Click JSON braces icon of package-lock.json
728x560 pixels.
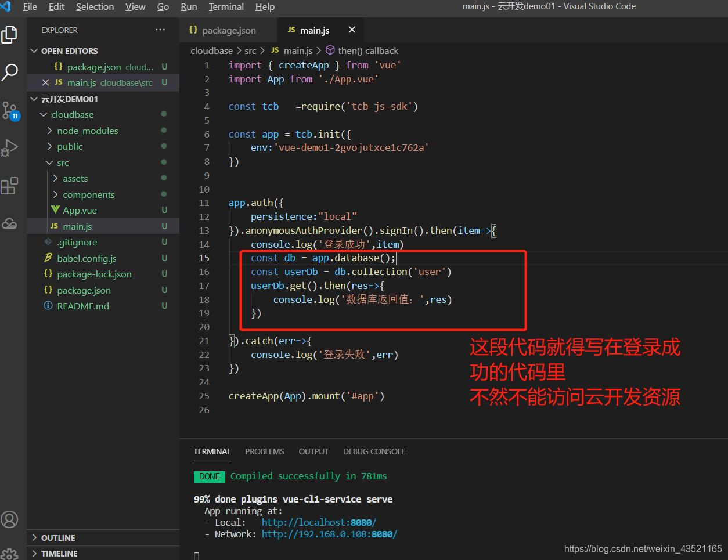point(48,273)
